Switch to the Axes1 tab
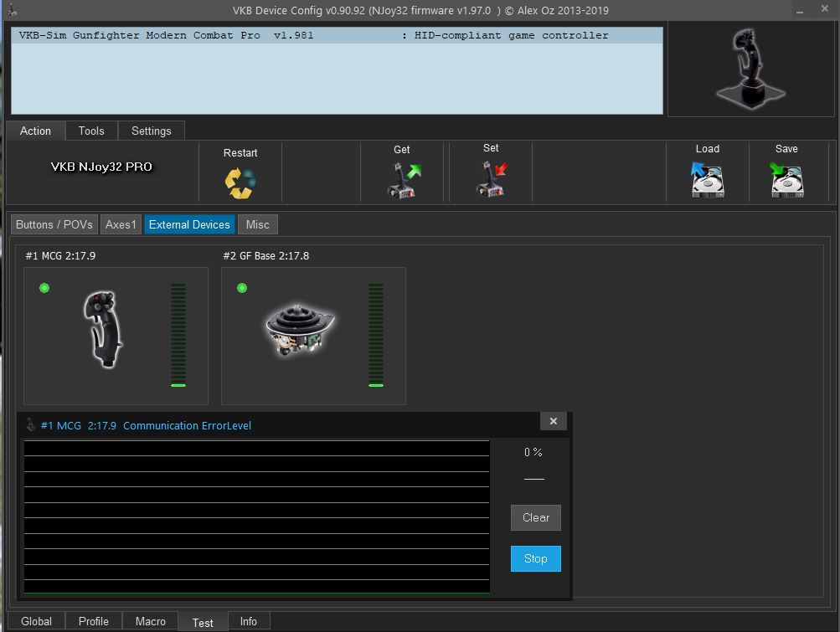This screenshot has width=840, height=632. [121, 224]
